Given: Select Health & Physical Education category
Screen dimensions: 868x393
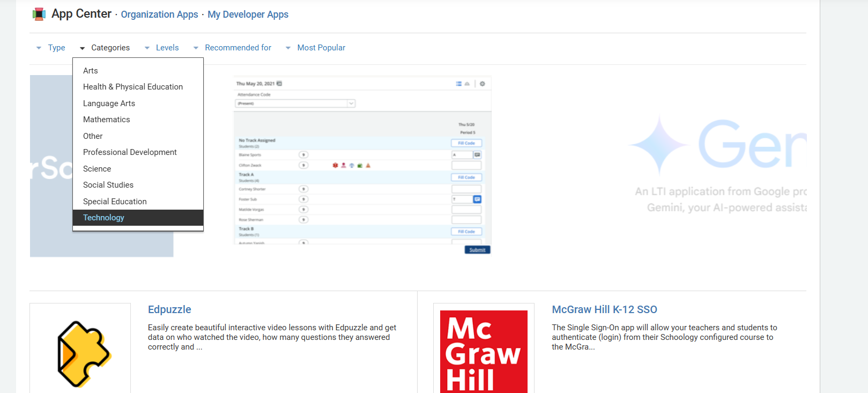Looking at the screenshot, I should (x=138, y=87).
